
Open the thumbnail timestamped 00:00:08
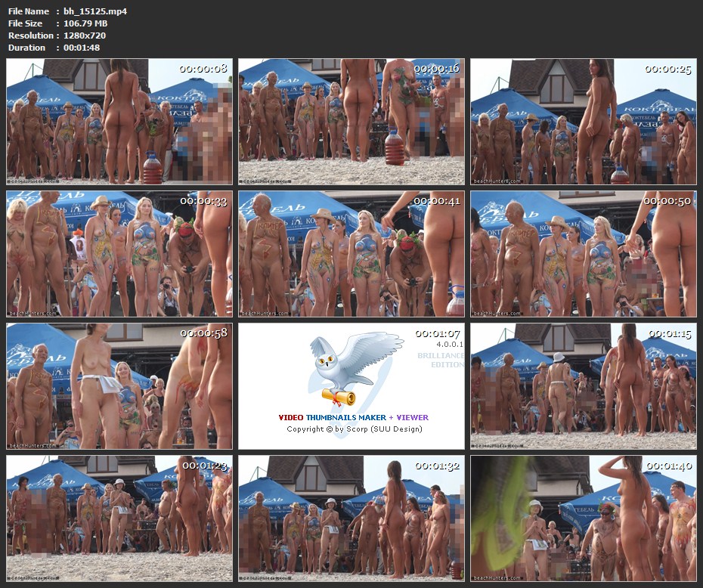(x=119, y=122)
